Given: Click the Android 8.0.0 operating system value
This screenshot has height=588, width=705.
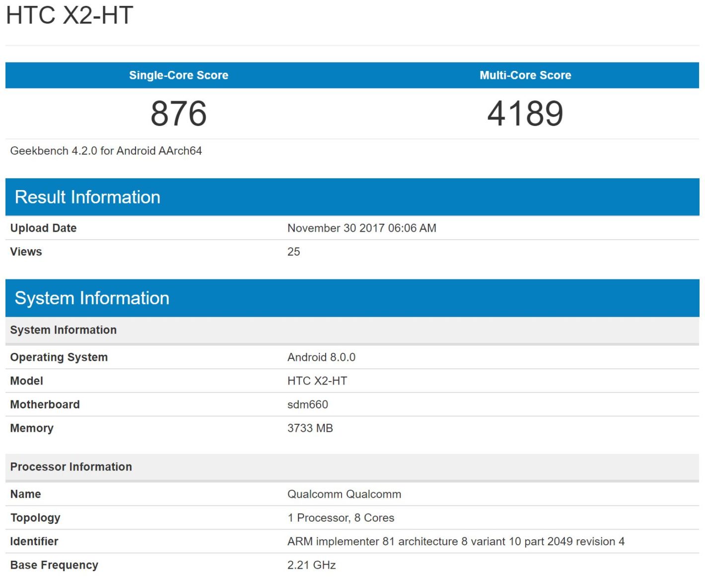Looking at the screenshot, I should click(321, 357).
